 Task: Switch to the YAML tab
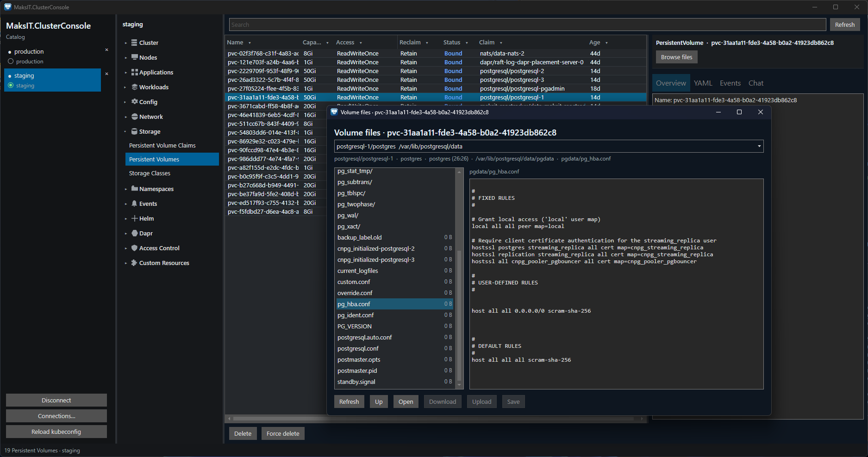703,83
